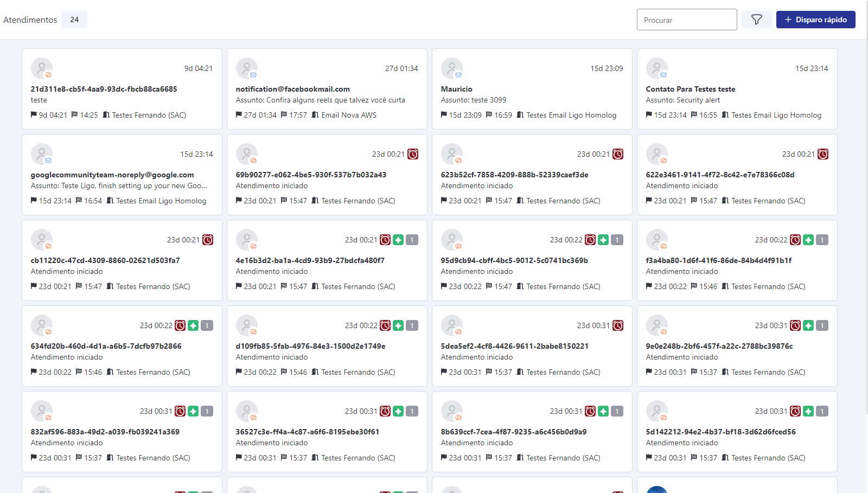Screen dimensions: 868x493
Task: Click clock icon on 623b52cf-7858 card
Action: [618, 154]
